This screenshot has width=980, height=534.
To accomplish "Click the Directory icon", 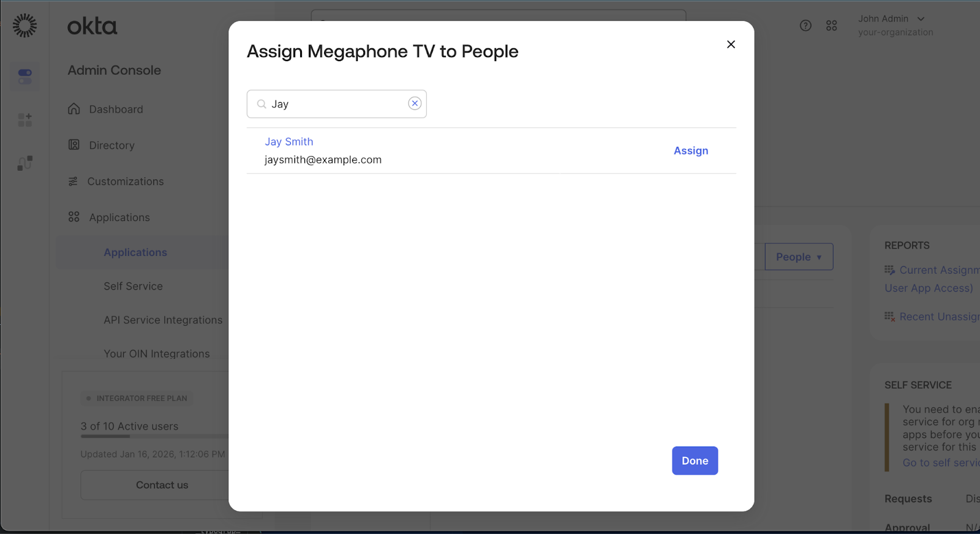I will tap(74, 145).
